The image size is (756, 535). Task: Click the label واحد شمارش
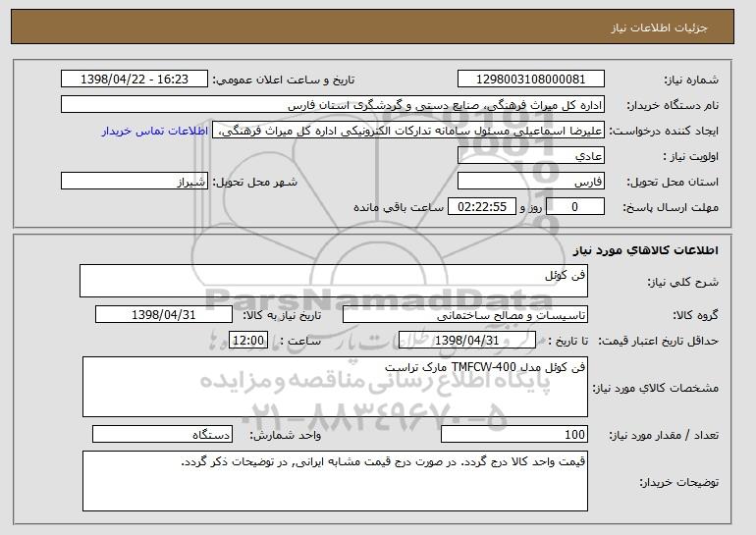286,435
